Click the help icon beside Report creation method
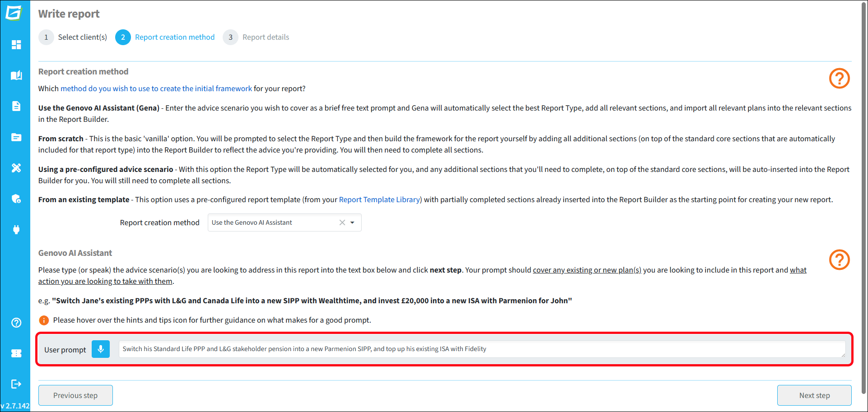Image resolution: width=868 pixels, height=412 pixels. pos(840,79)
